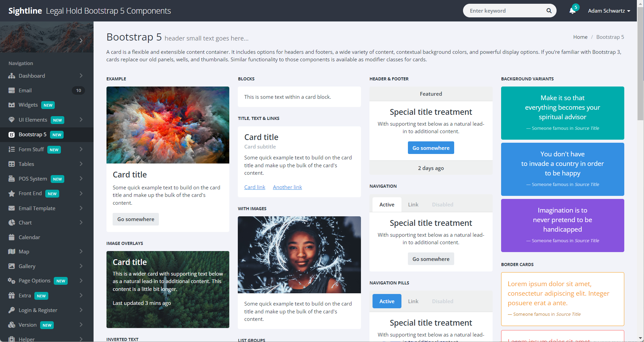Open the Adam Schwartz user dropdown
This screenshot has width=644, height=342.
609,11
